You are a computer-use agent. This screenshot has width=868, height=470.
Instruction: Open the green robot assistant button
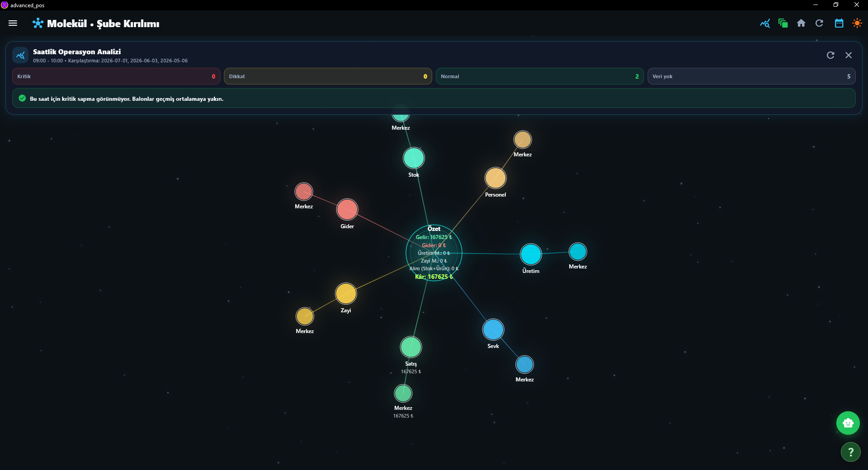848,423
